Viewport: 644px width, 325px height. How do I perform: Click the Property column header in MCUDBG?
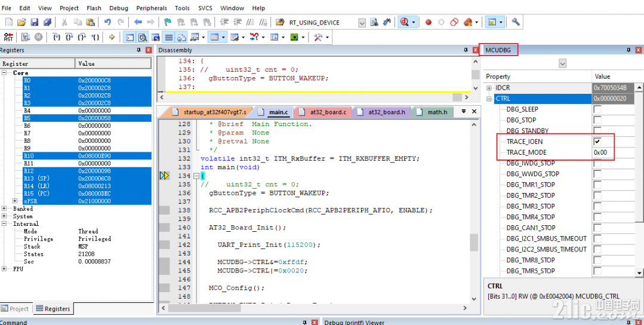tap(537, 76)
